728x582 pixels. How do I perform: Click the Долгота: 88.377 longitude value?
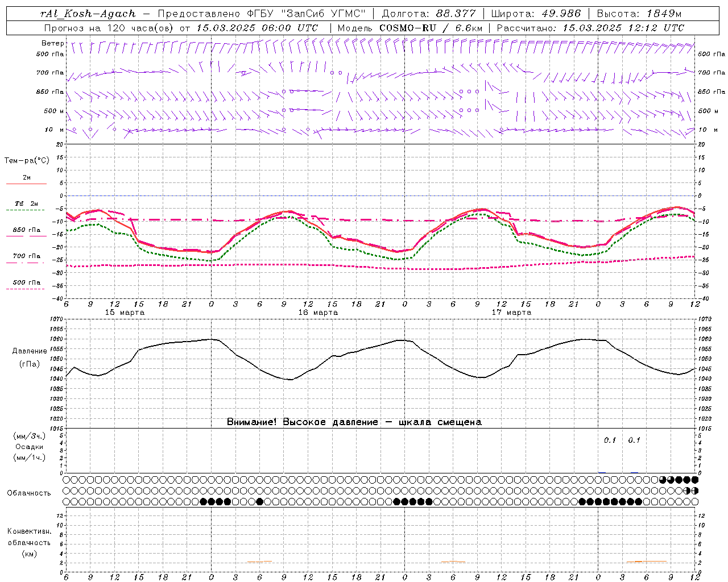point(429,14)
